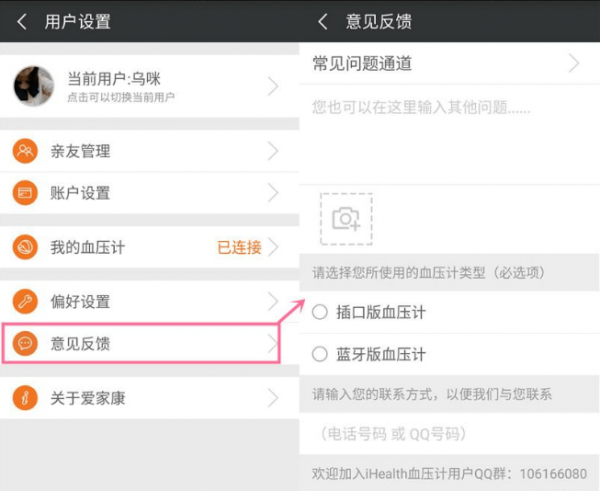Tap the 账户设置 card icon
This screenshot has height=491, width=600.
[x=25, y=193]
